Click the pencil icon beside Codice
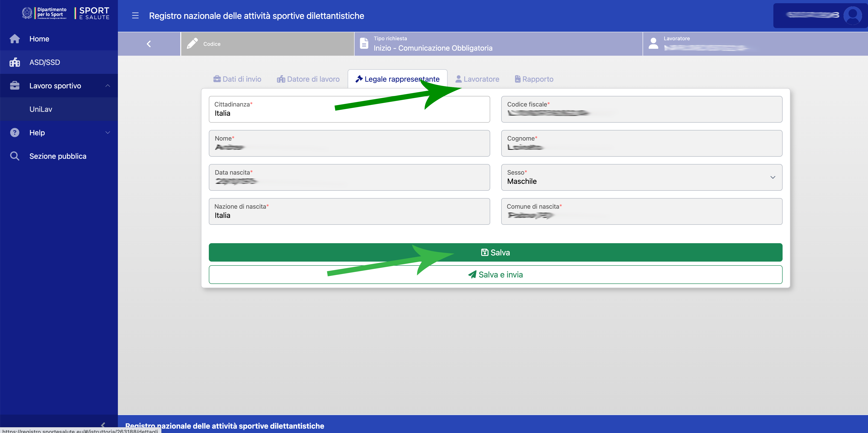 pos(192,44)
